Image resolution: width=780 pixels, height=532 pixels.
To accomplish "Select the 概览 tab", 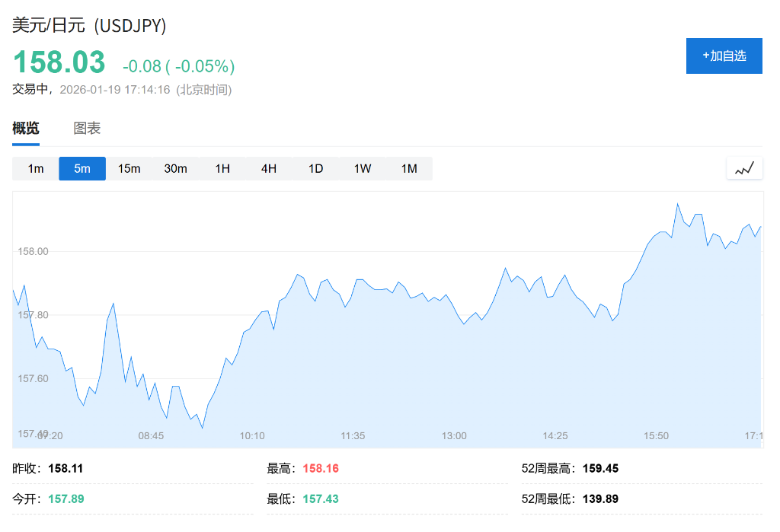I will pyautogui.click(x=26, y=129).
